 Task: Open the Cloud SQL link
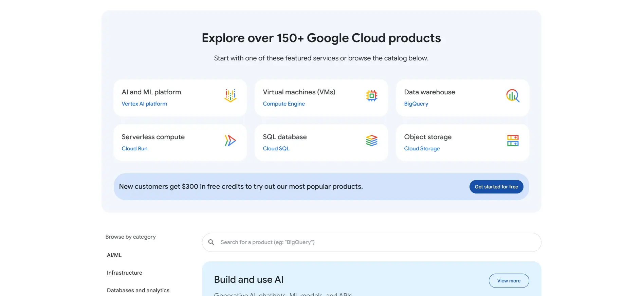click(276, 149)
